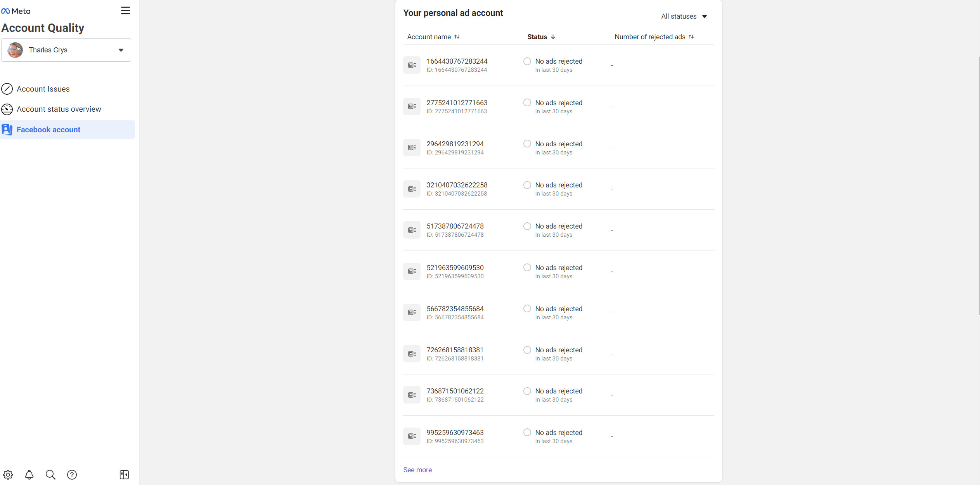This screenshot has width=980, height=485.
Task: Open account 995259630973463 name link
Action: 455,433
